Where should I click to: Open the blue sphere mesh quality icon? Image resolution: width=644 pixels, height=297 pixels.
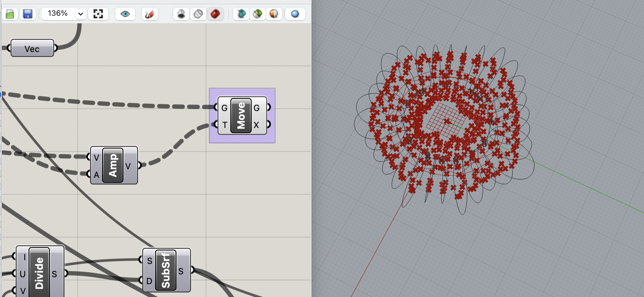[295, 14]
